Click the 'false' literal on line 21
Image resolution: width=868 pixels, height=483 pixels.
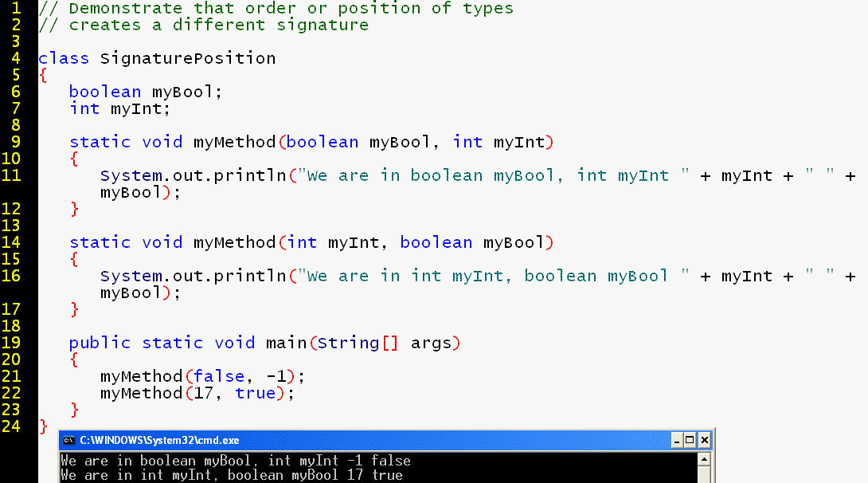219,377
